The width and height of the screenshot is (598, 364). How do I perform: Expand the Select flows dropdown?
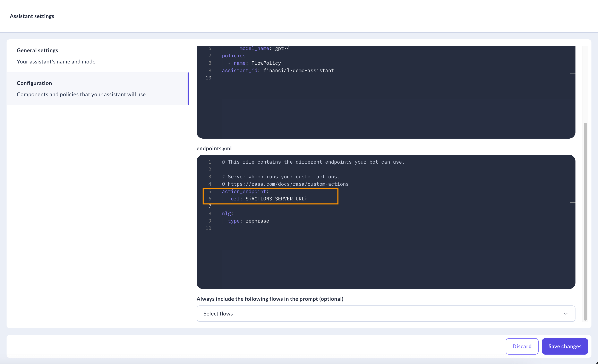[385, 313]
